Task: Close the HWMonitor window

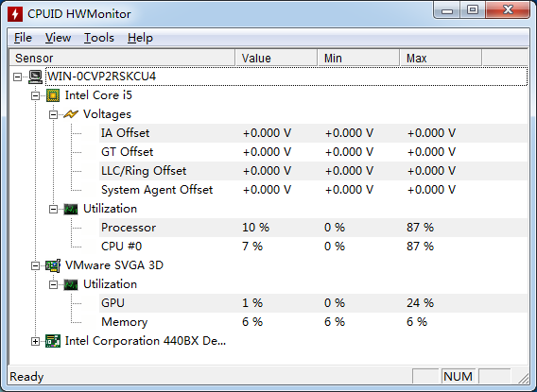Action: tap(508, 10)
